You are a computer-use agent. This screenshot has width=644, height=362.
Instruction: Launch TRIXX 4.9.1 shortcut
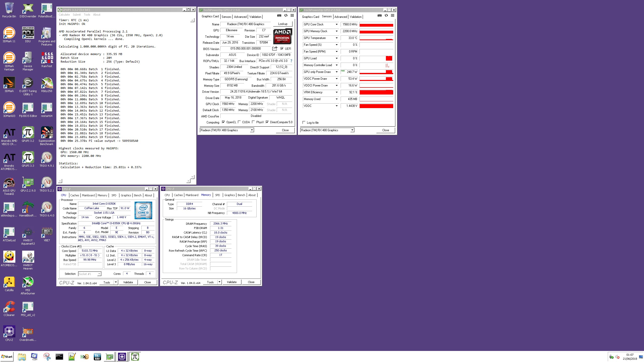[x=47, y=159]
